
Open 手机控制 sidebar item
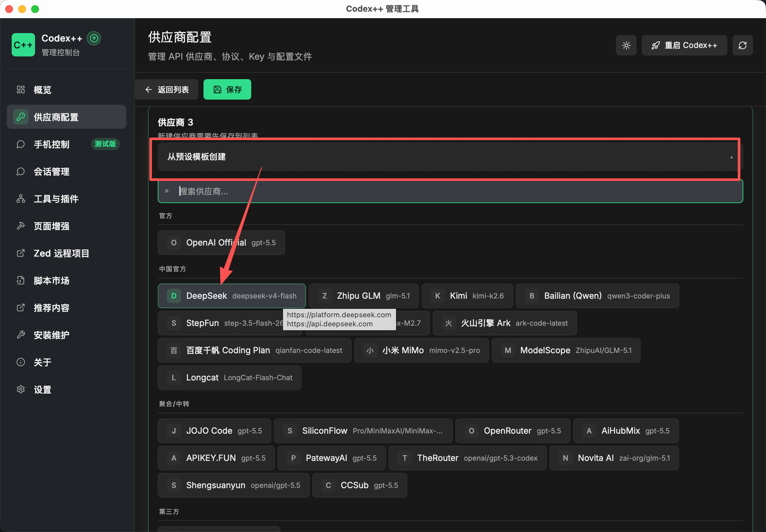66,144
